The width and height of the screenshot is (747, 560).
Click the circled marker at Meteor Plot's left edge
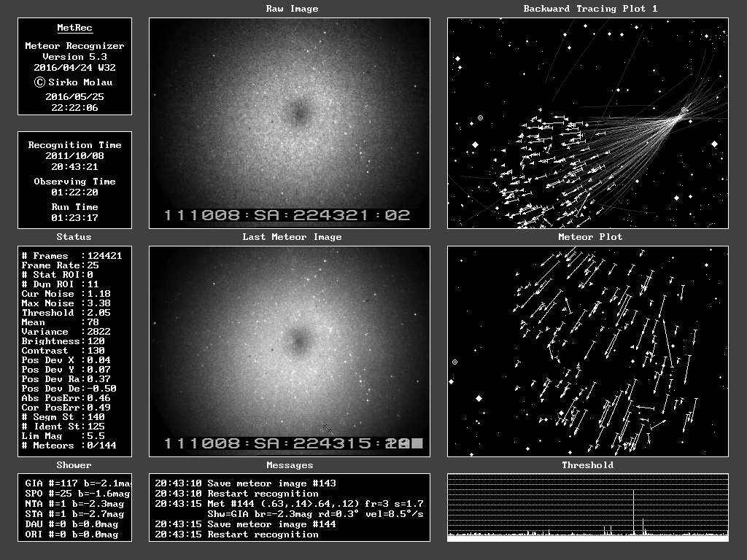point(455,362)
